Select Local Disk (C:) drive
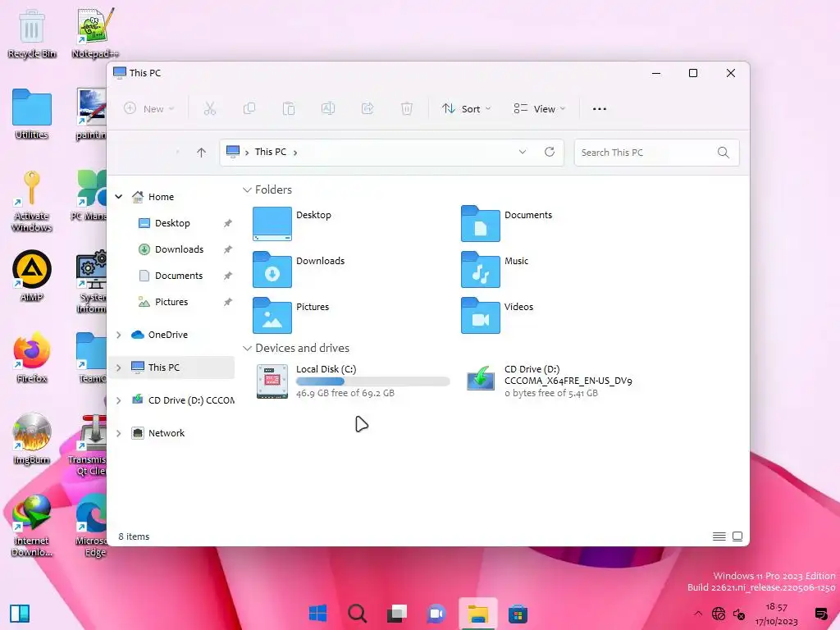 tap(353, 381)
